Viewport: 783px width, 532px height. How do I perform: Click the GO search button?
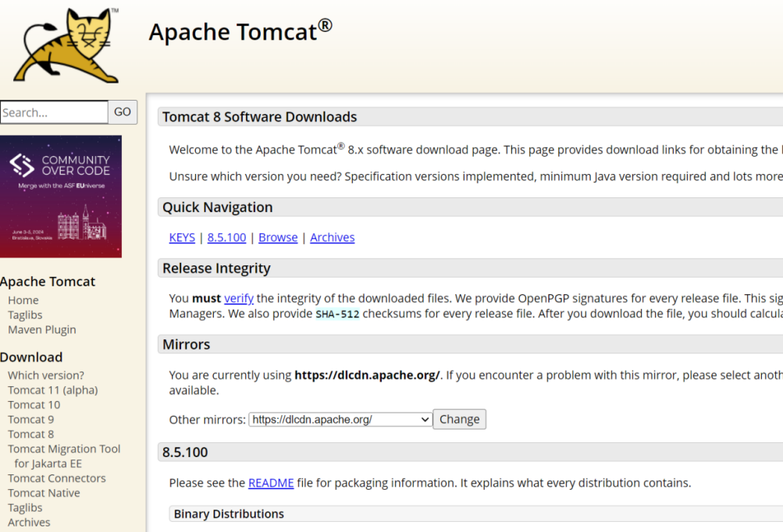(123, 112)
